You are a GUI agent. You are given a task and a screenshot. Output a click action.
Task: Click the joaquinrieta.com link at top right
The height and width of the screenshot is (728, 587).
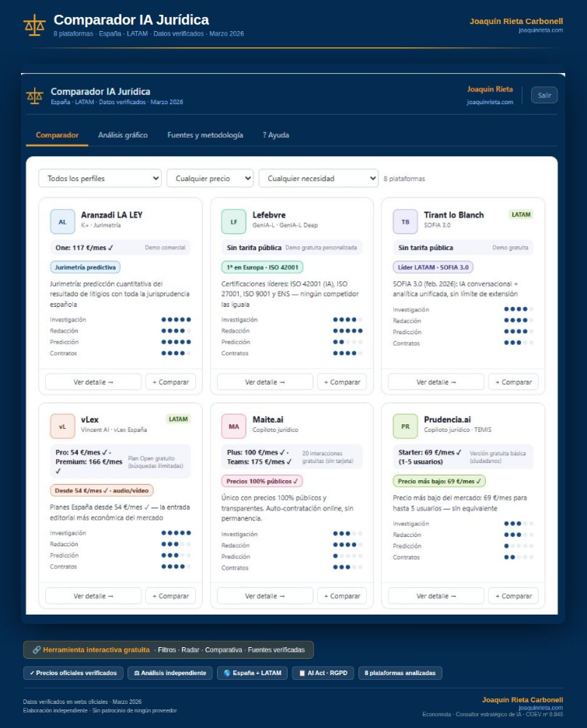pos(540,30)
